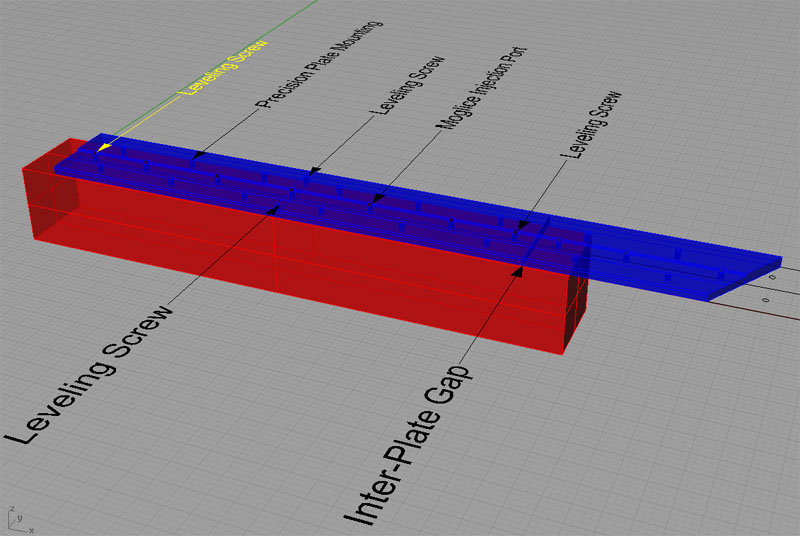Image resolution: width=800 pixels, height=536 pixels.
Task: Select the Moglice Injection Port label
Action: coord(481,88)
